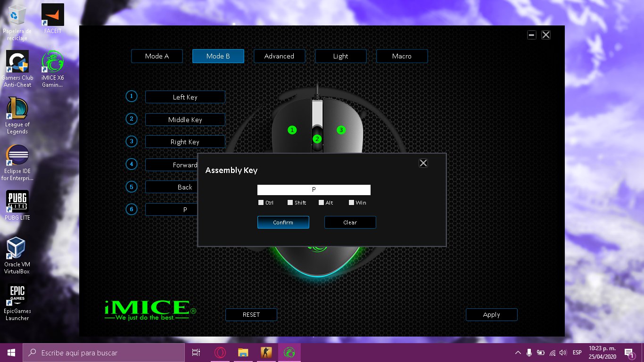Tick the Win modifier checkbox
The height and width of the screenshot is (362, 644).
(x=352, y=203)
